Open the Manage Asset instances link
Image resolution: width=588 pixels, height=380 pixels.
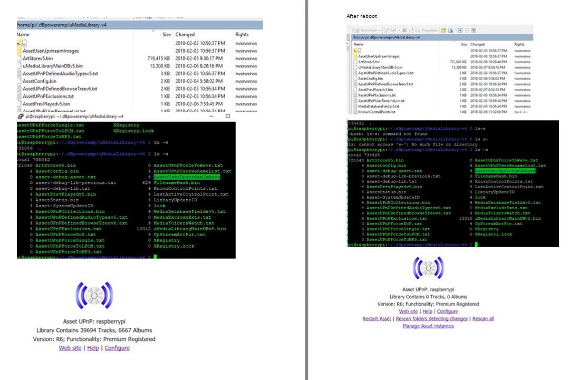428,326
